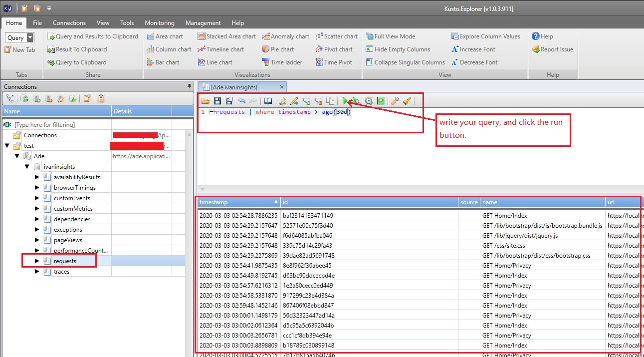Click the run-with-magnifier icon in query toolbar

click(x=356, y=101)
